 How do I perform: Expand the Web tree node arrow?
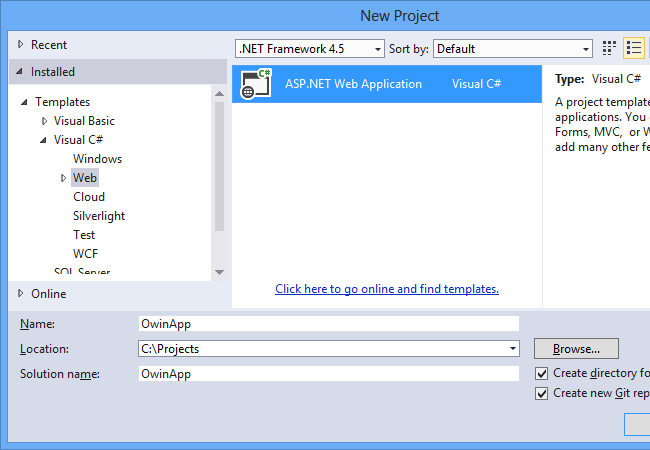[63, 178]
